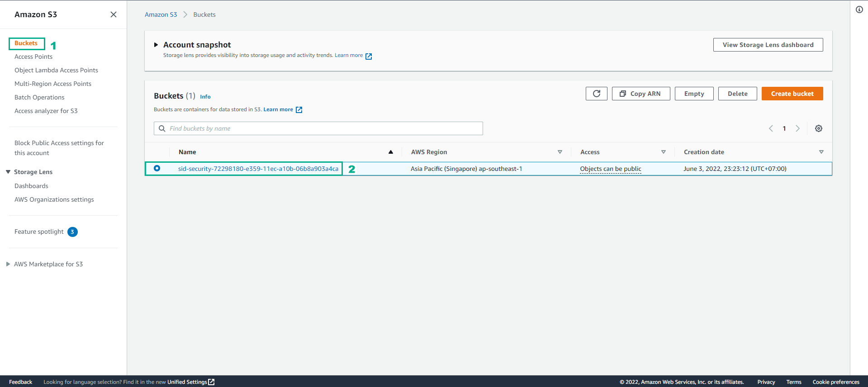
Task: Go to previous page of buckets
Action: pos(771,128)
